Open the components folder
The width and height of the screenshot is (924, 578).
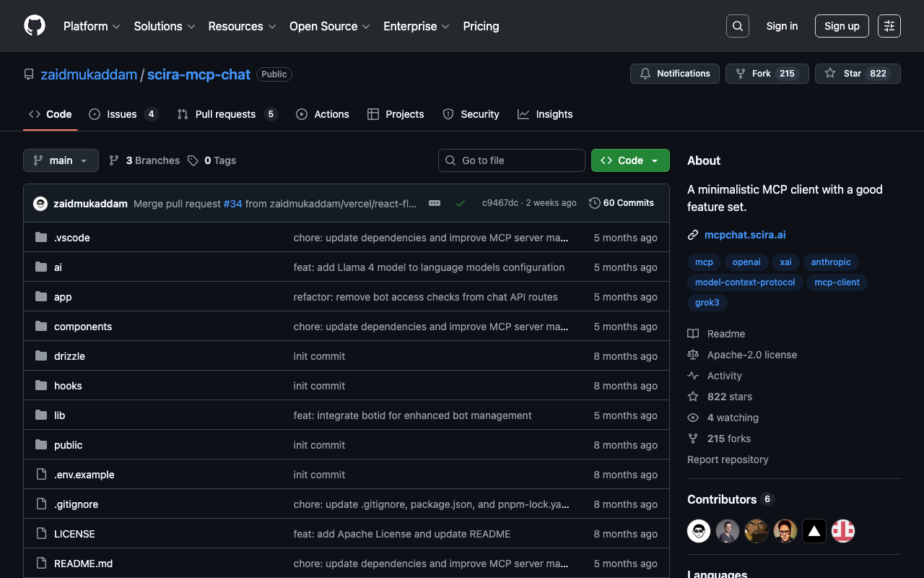tap(83, 327)
